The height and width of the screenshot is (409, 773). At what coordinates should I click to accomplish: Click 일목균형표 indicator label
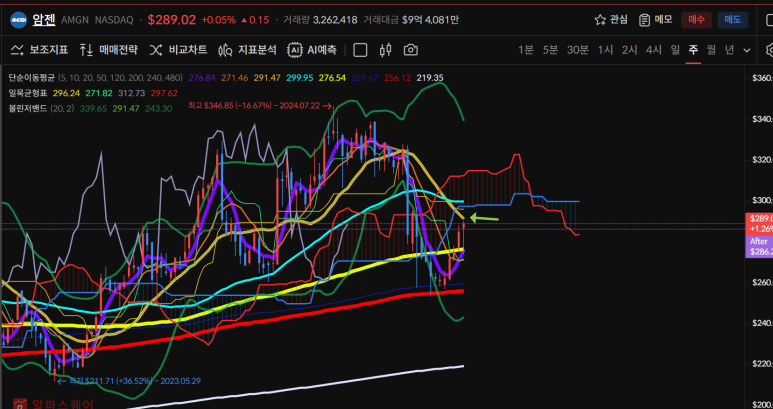(27, 93)
